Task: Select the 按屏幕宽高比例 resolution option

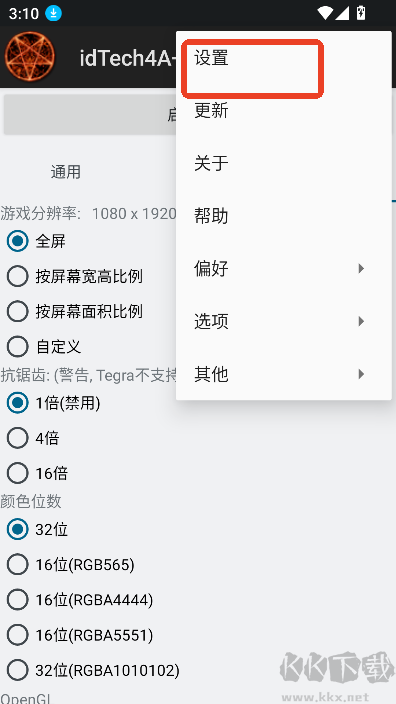Action: 75,276
